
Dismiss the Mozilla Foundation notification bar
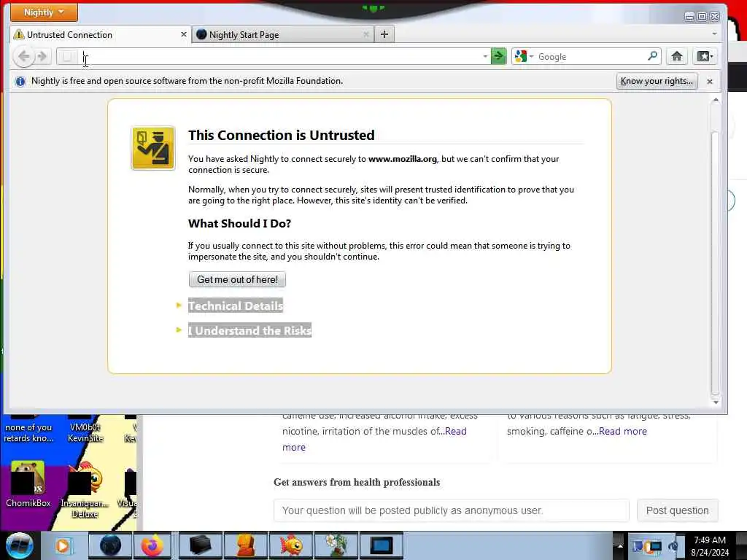click(710, 82)
